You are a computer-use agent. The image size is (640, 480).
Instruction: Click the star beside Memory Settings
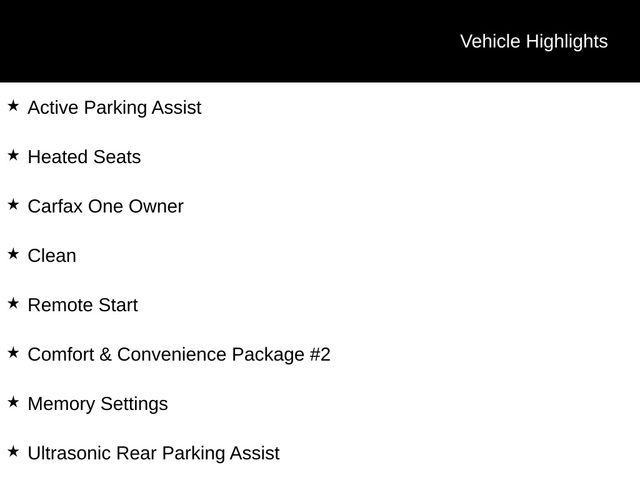(x=13, y=402)
